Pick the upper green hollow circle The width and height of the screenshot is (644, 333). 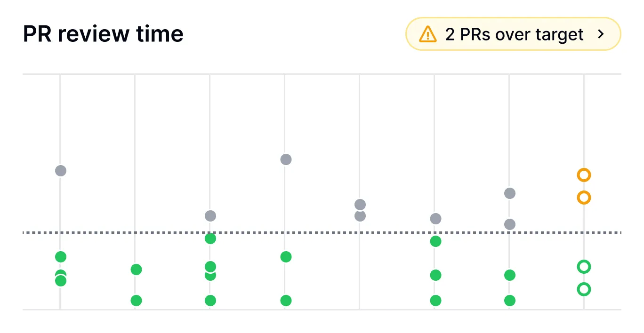coord(584,267)
